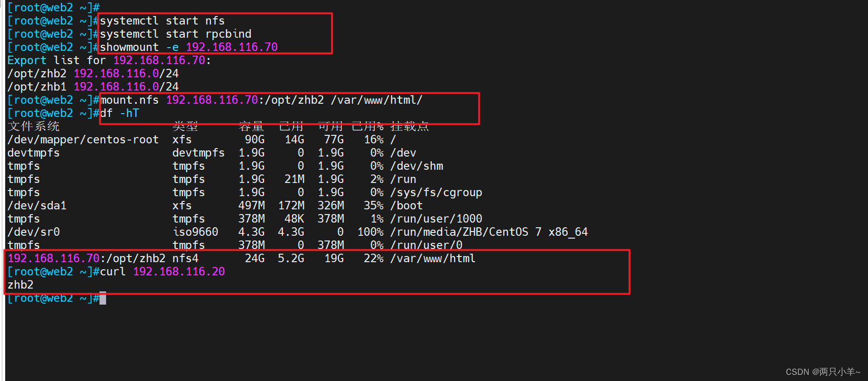Click the devtmpfs filesystem name
Screen dimensions: 868x381
(x=33, y=153)
